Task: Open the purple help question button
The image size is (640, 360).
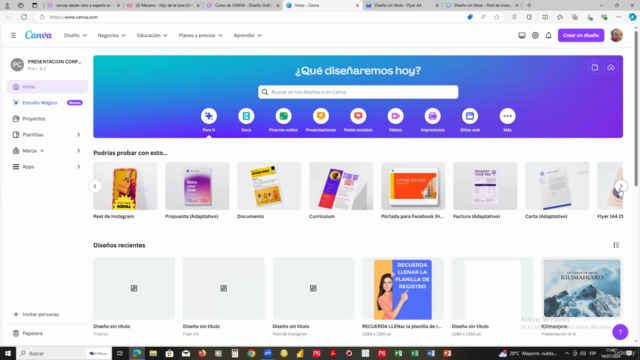Action: (620, 332)
